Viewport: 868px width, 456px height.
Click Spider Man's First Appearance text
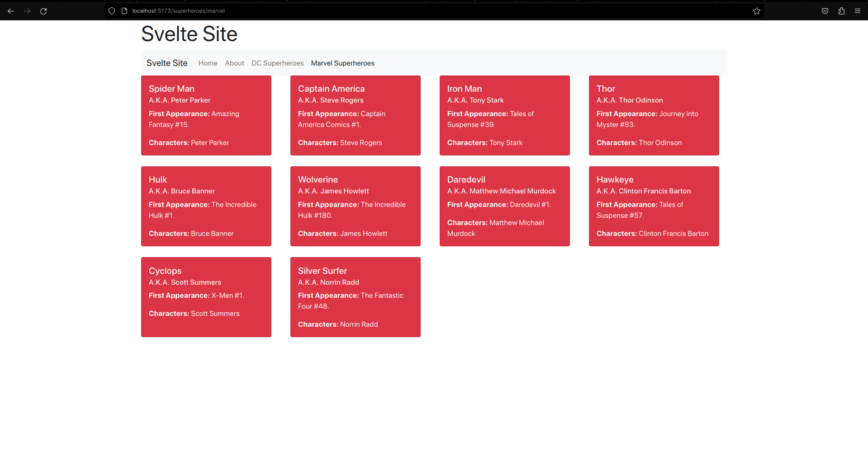point(194,119)
